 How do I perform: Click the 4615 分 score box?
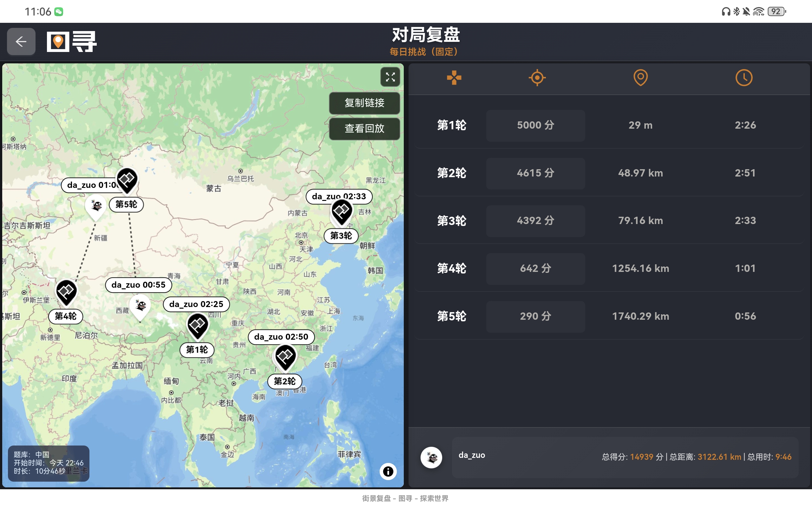tap(535, 173)
